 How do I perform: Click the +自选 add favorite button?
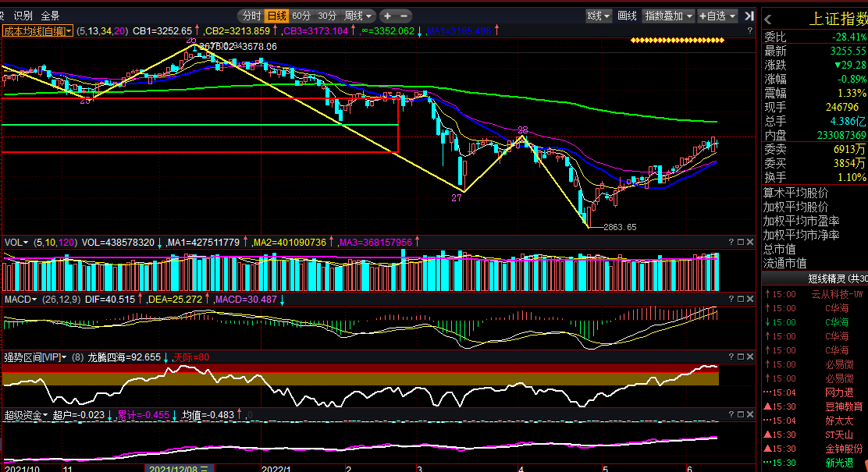coord(717,16)
